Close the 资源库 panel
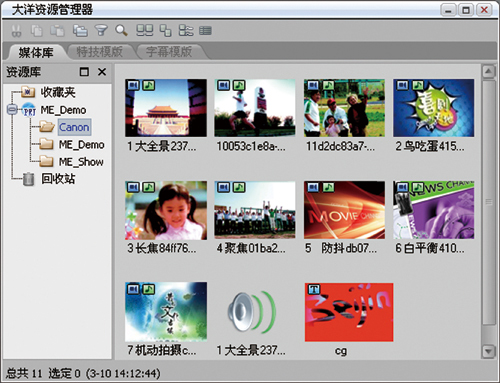This screenshot has width=500, height=383. pos(102,72)
